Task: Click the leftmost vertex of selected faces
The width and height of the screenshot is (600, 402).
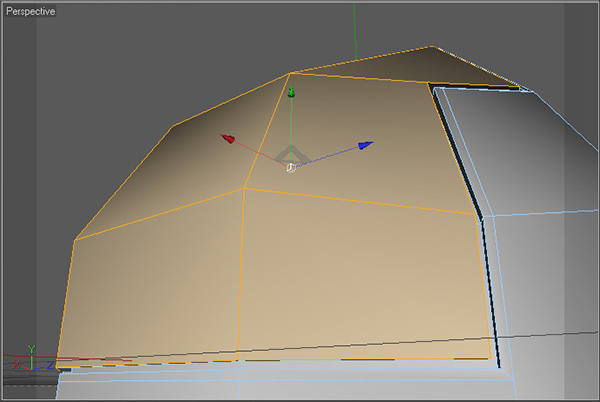Action: 75,239
